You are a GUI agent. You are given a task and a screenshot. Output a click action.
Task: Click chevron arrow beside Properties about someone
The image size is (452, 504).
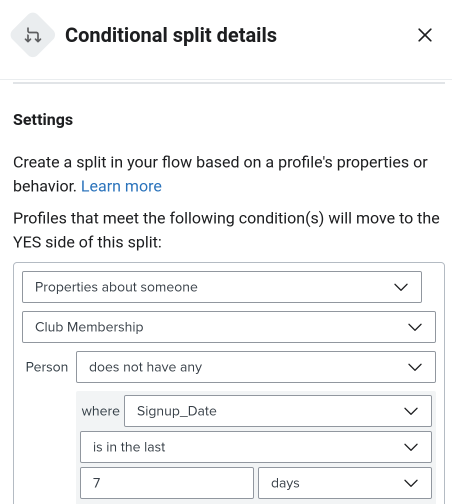(401, 287)
